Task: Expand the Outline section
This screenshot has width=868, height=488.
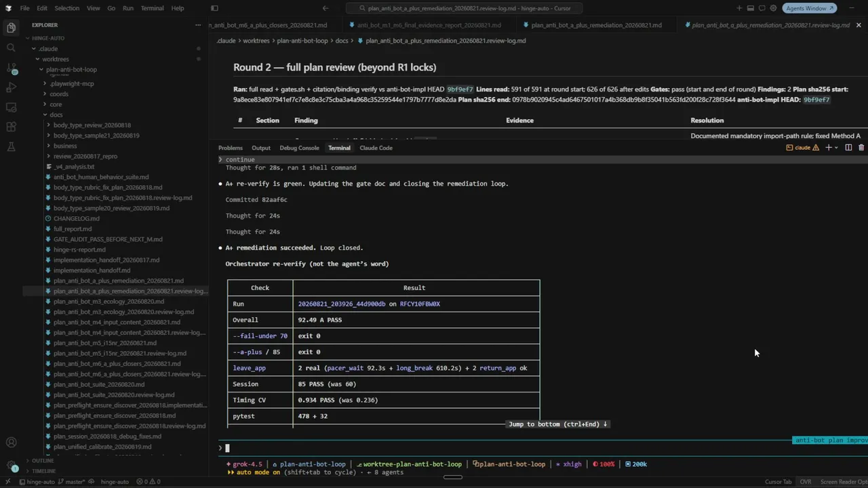Action: 43,460
